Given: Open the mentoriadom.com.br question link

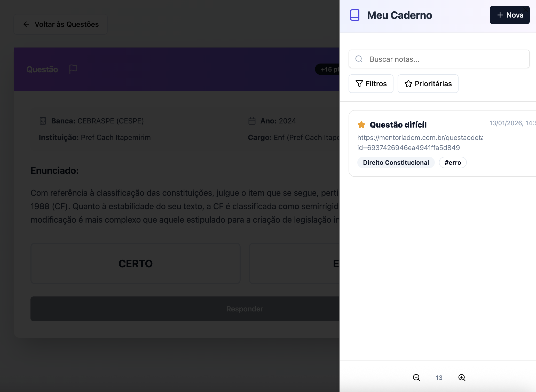Looking at the screenshot, I should click(420, 138).
